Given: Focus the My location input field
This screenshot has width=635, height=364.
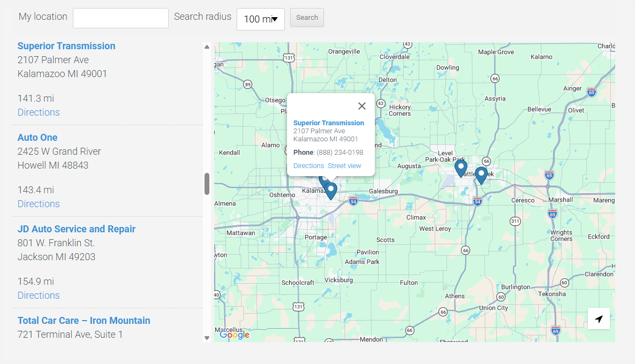Looking at the screenshot, I should tap(120, 18).
